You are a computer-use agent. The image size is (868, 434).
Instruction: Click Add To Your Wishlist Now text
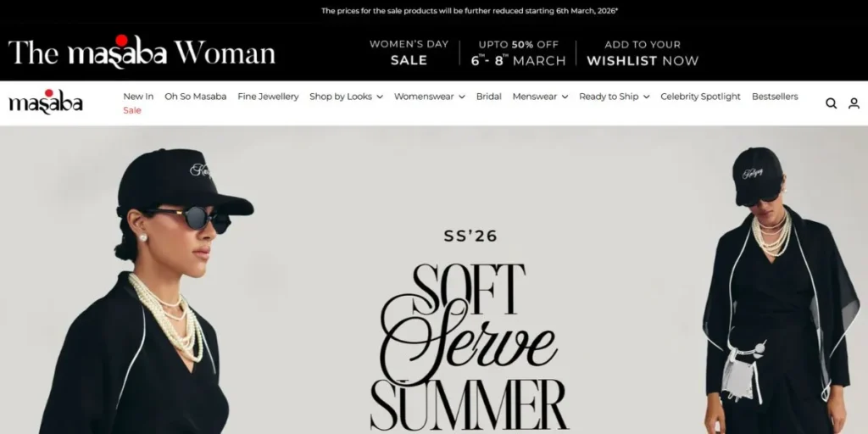pos(643,53)
